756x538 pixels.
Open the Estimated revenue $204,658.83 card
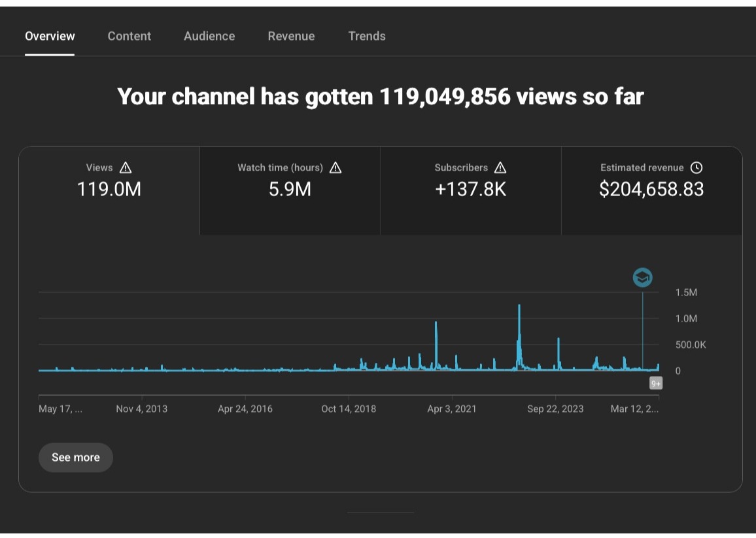651,190
